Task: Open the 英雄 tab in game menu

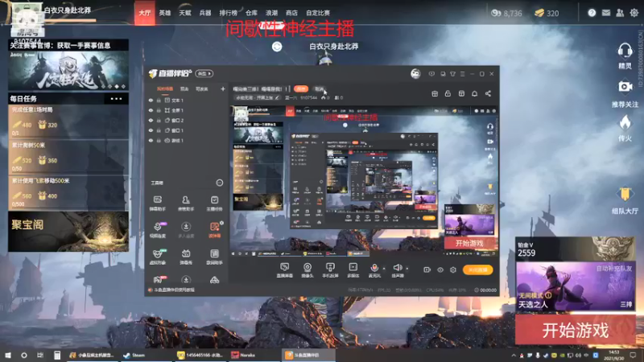Action: [x=165, y=13]
